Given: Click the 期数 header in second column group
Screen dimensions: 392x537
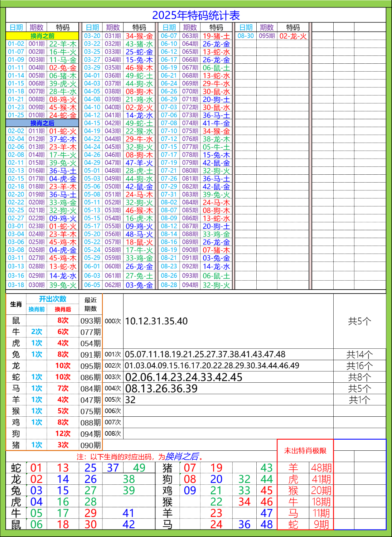Looking at the screenshot, I should pos(112,26).
